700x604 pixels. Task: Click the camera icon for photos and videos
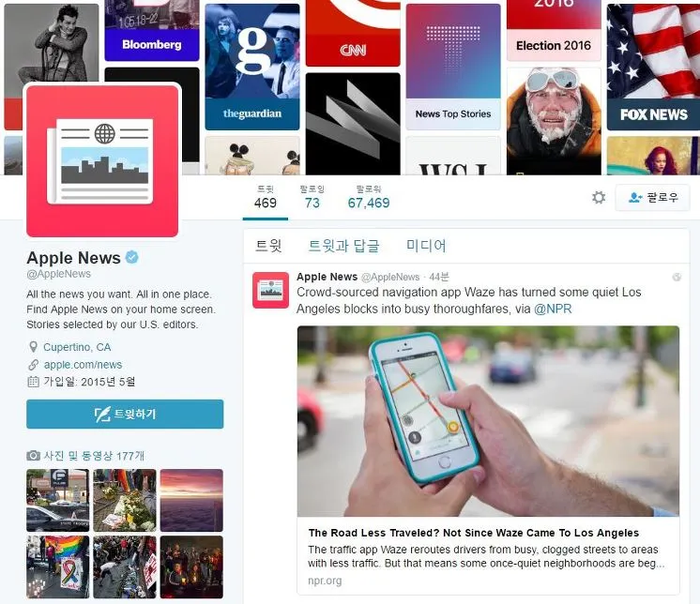[x=33, y=456]
